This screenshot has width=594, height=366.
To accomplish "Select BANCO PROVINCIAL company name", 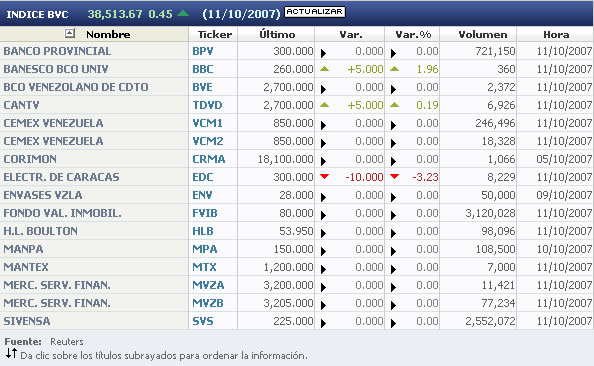I will tap(57, 51).
